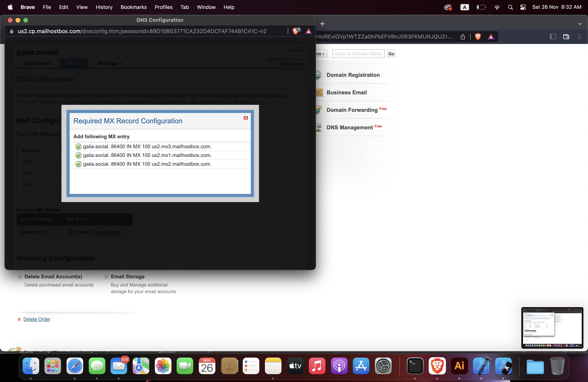Click the Wi-Fi status icon

click(497, 7)
